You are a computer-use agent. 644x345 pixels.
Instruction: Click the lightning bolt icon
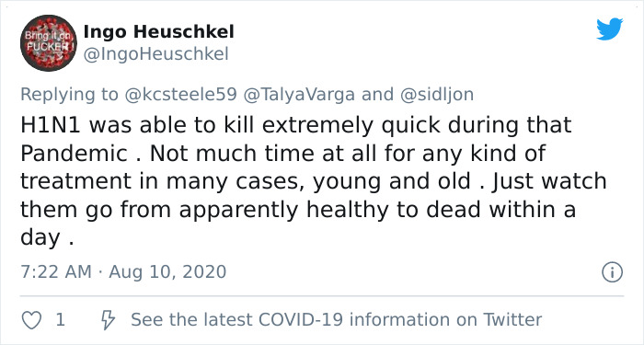[108, 320]
